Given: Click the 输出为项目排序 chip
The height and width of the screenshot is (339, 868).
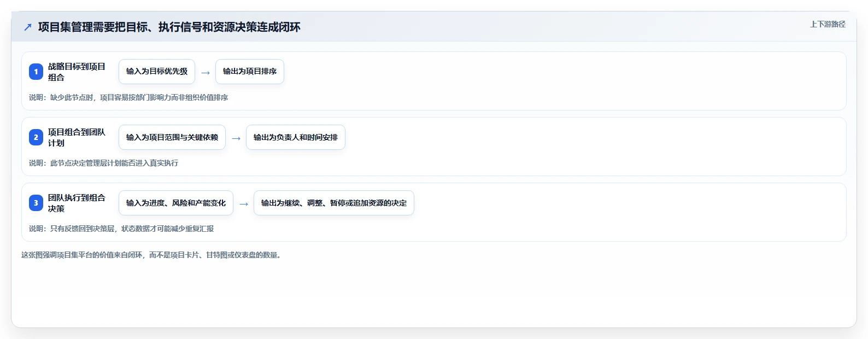Looking at the screenshot, I should (x=250, y=72).
